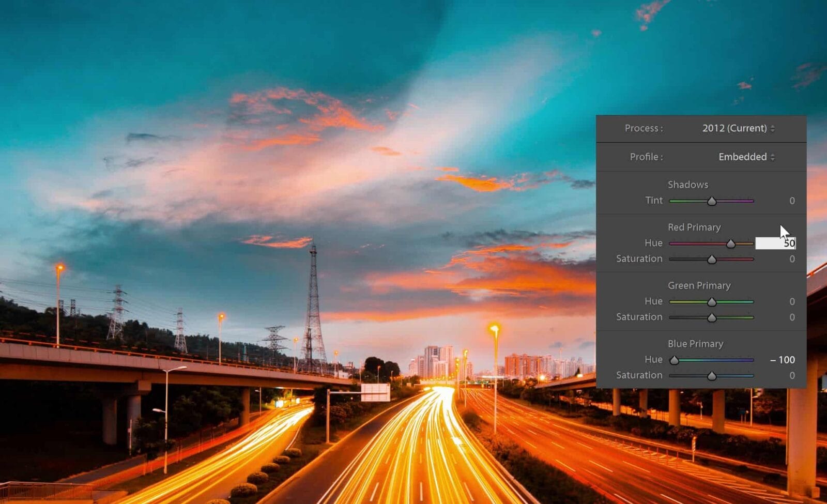Click the Blue Primary Saturation slider handle
The width and height of the screenshot is (827, 504).
(712, 376)
